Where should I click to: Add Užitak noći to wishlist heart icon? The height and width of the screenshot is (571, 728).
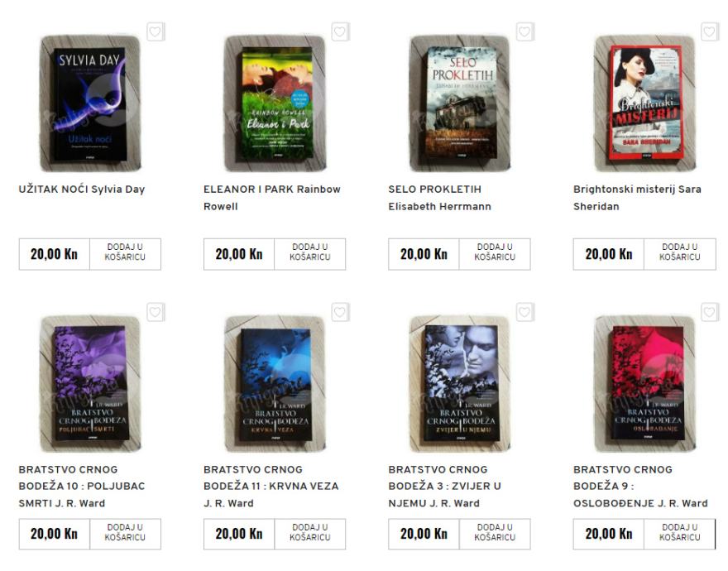point(156,32)
